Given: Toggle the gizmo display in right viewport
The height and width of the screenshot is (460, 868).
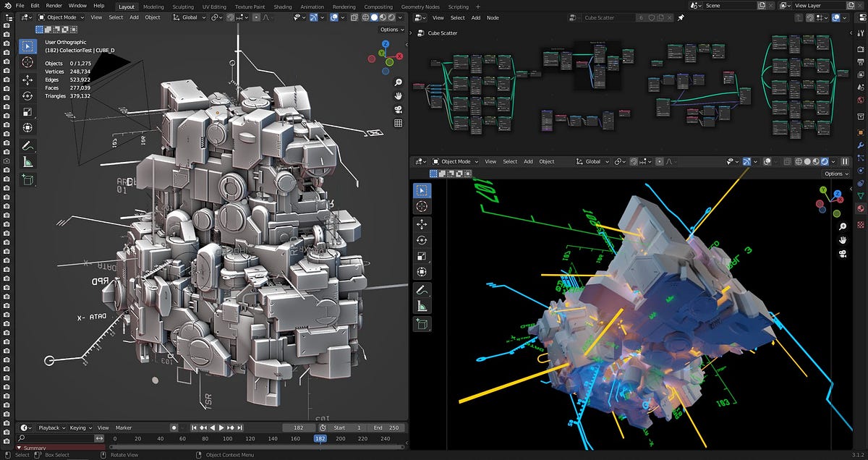Looking at the screenshot, I should click(x=747, y=161).
